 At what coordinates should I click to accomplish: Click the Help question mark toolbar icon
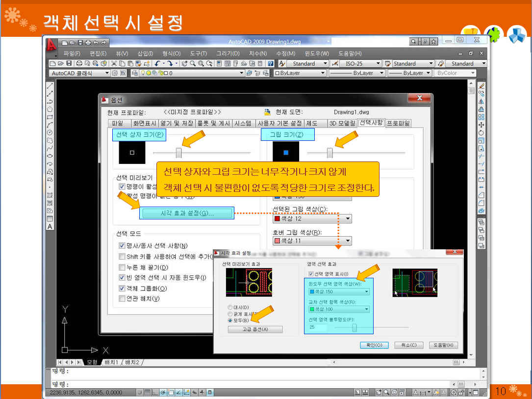pyautogui.click(x=270, y=63)
